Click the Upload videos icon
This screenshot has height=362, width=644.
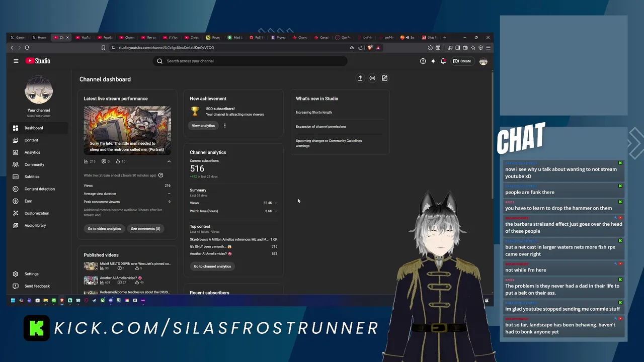coord(360,78)
